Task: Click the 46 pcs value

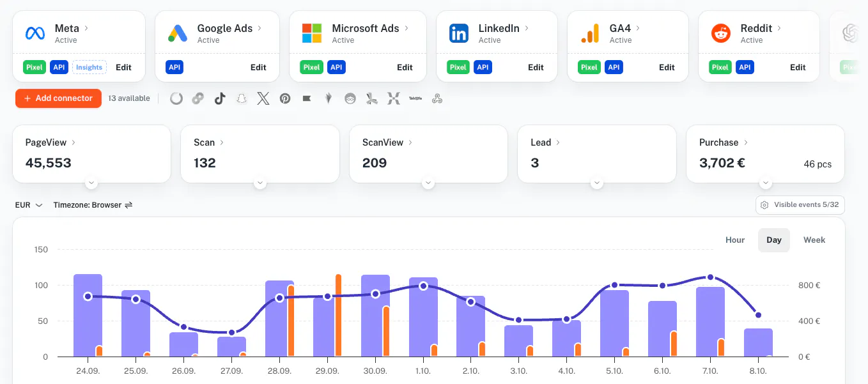Action: pyautogui.click(x=818, y=164)
